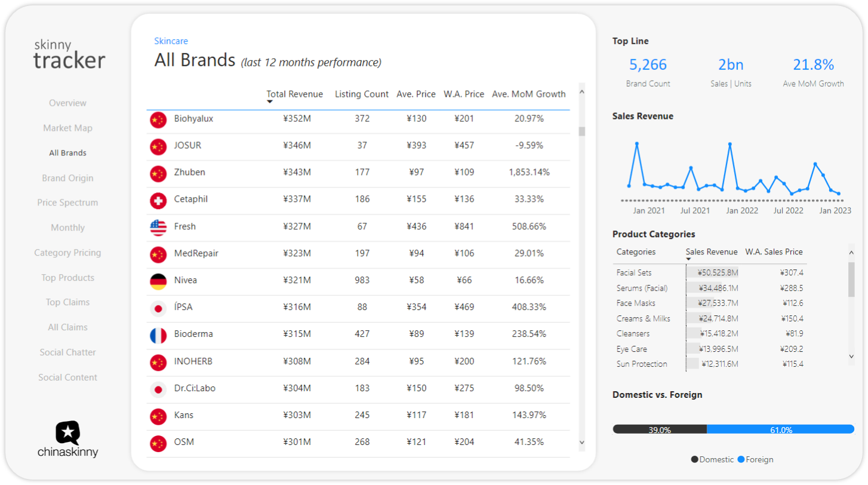Click the chinaskinny star speech-bubble logo
This screenshot has width=868, height=485.
(x=68, y=433)
